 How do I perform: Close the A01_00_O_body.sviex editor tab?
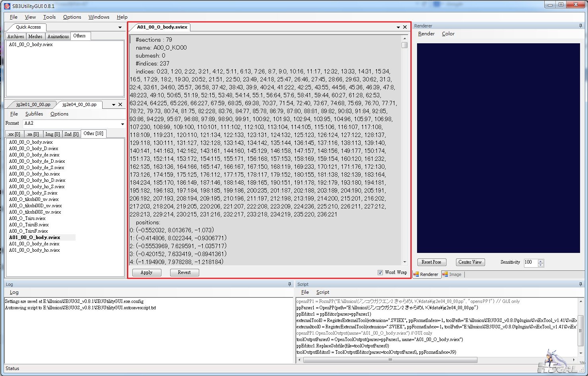pos(405,27)
